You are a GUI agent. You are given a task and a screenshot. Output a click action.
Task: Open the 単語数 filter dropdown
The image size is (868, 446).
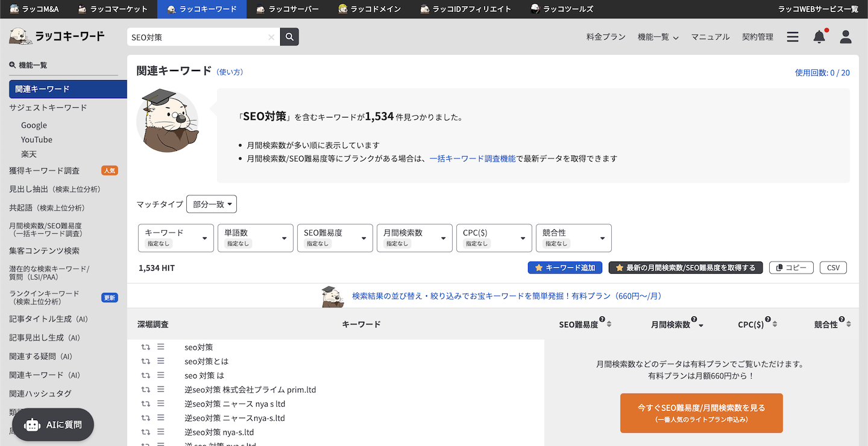[x=256, y=238]
